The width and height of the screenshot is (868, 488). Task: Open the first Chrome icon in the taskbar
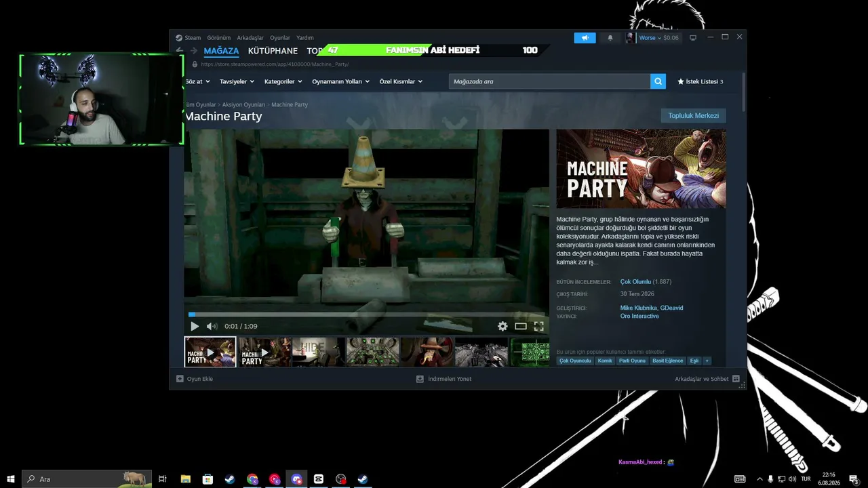[x=252, y=479]
